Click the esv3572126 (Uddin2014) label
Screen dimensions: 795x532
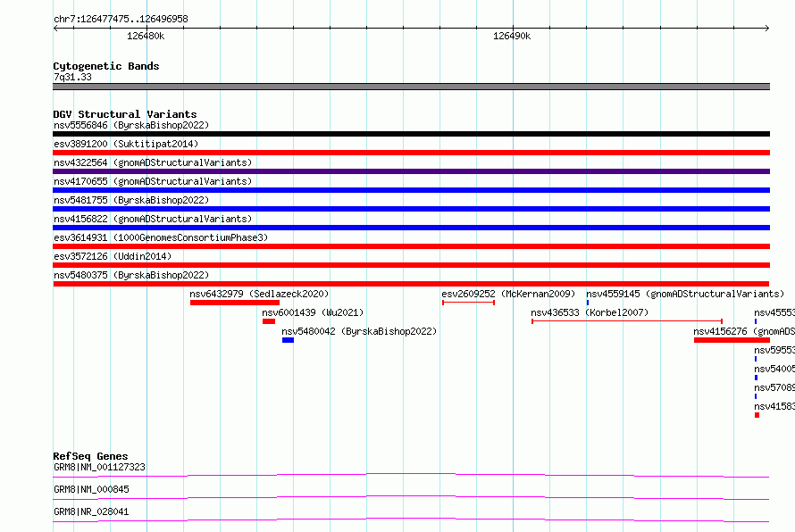point(113,256)
